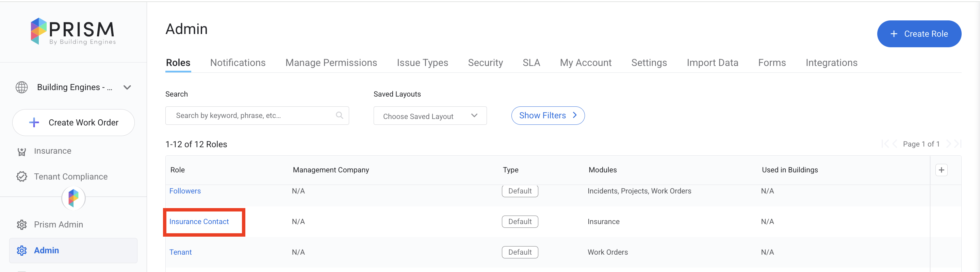Image resolution: width=980 pixels, height=272 pixels.
Task: Click the Create Role button
Action: coord(919,34)
